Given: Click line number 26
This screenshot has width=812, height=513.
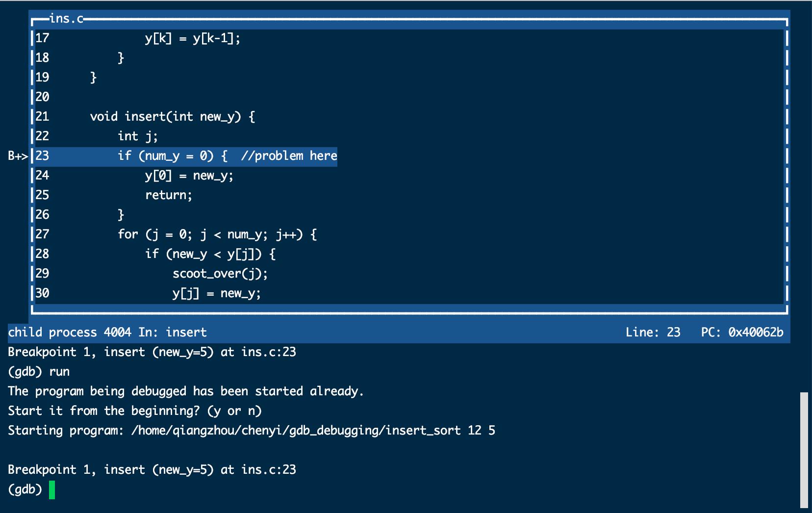Looking at the screenshot, I should (42, 215).
